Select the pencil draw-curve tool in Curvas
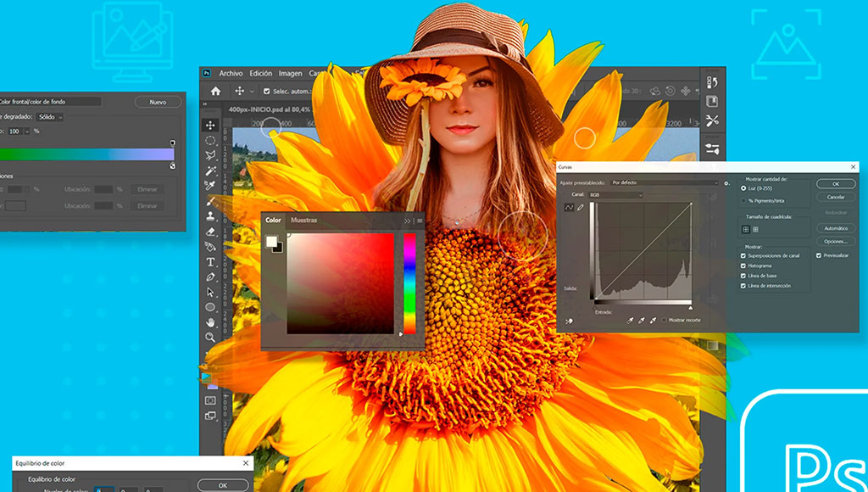The width and height of the screenshot is (868, 492). click(x=581, y=208)
